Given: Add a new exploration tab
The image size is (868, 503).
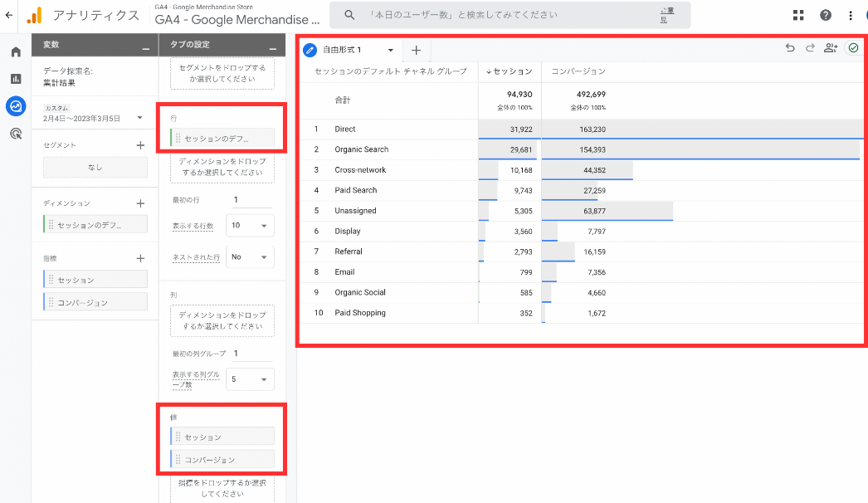Looking at the screenshot, I should coord(417,51).
